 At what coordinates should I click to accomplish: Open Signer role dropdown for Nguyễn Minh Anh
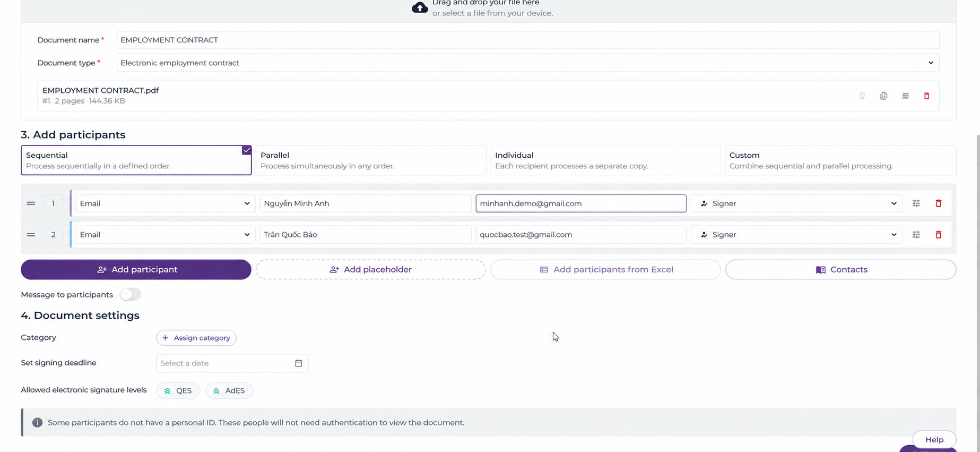[796, 203]
